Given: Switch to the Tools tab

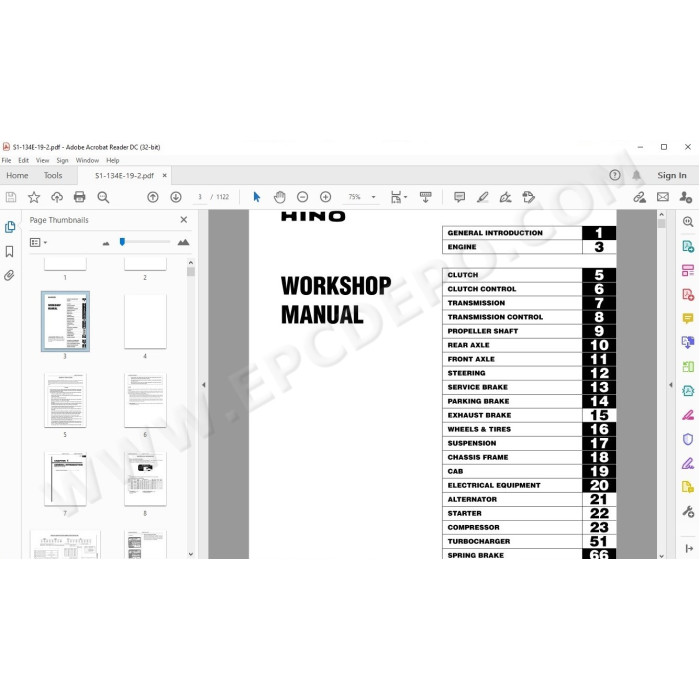Looking at the screenshot, I should pyautogui.click(x=53, y=175).
